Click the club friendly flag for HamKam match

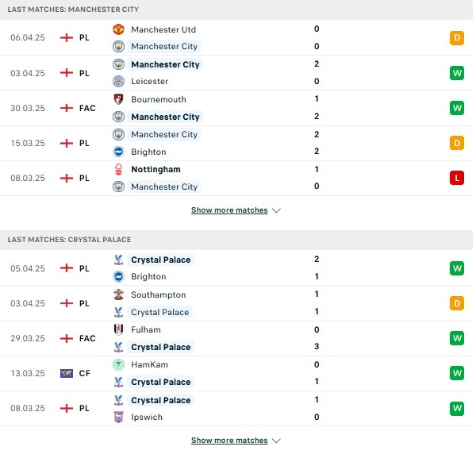pyautogui.click(x=67, y=373)
